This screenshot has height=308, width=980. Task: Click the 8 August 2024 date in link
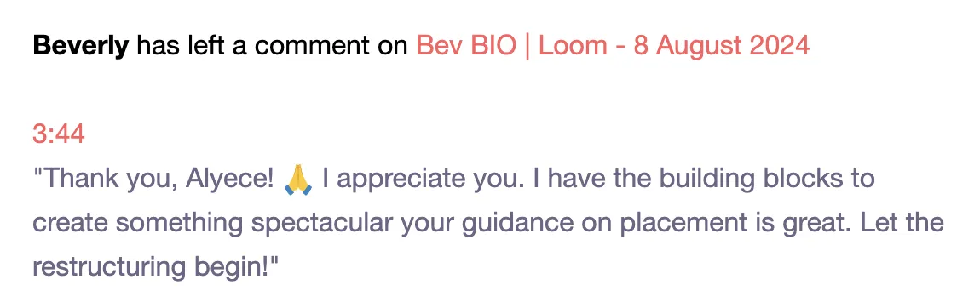pos(722,45)
